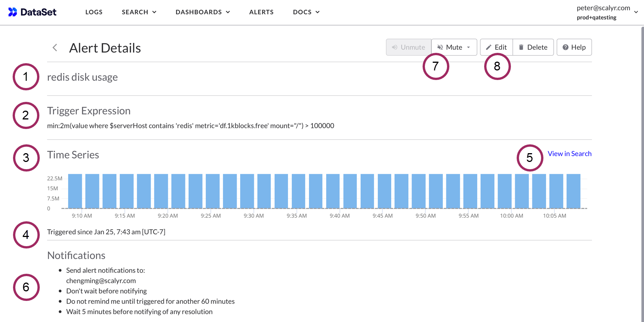The image size is (644, 322).
Task: Open the Mute dropdown caret
Action: (x=468, y=47)
